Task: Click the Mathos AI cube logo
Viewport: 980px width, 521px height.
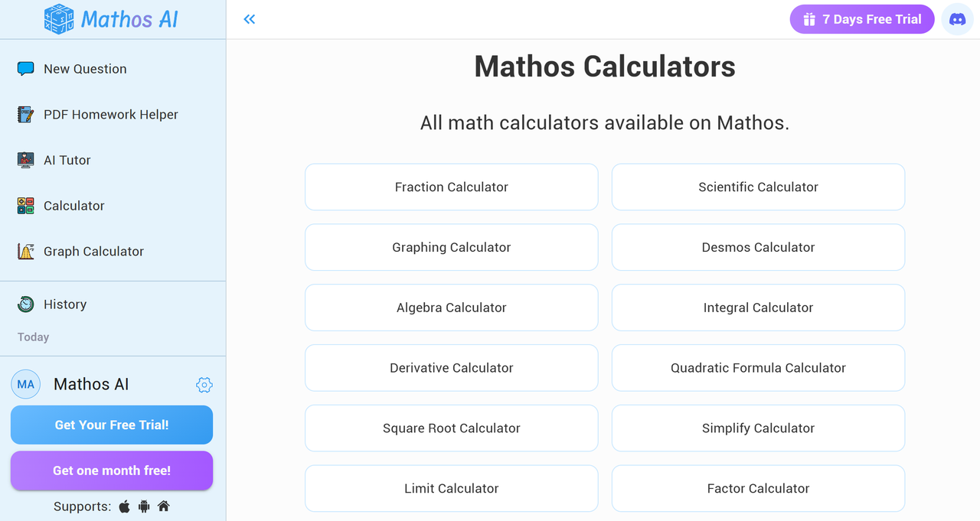Action: click(x=58, y=18)
